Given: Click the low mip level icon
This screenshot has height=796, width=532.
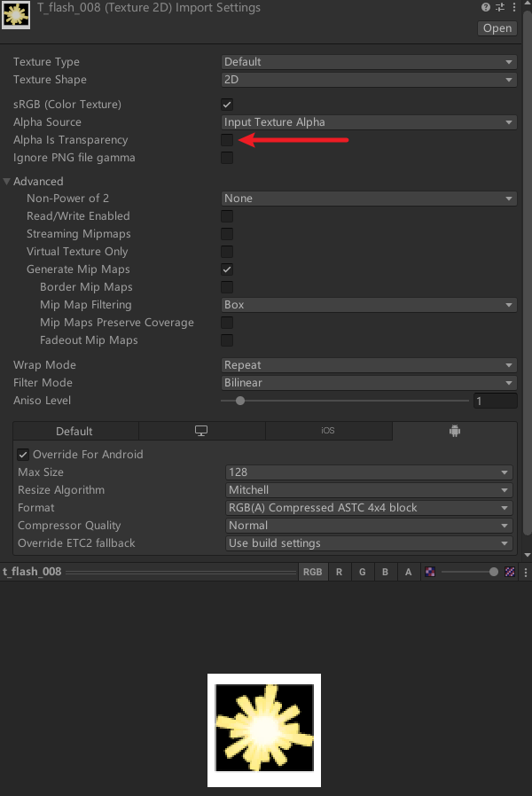Looking at the screenshot, I should coord(430,572).
